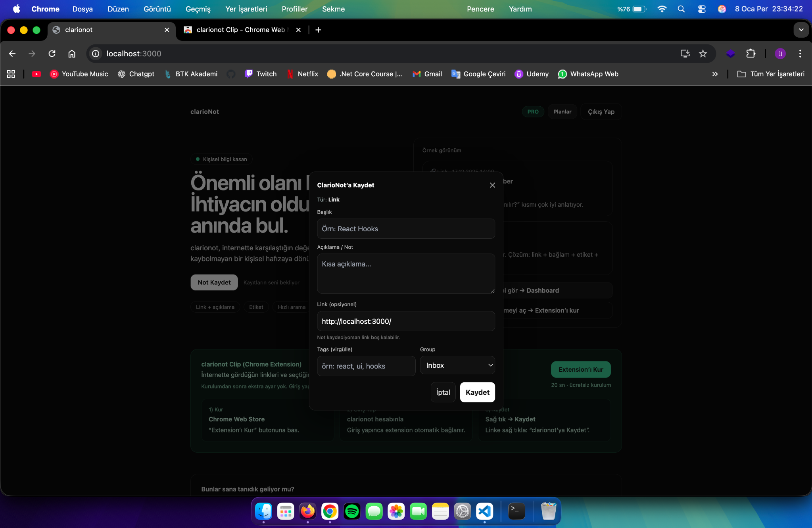Close the ClarioNot'a Kaydet dialog

[492, 185]
